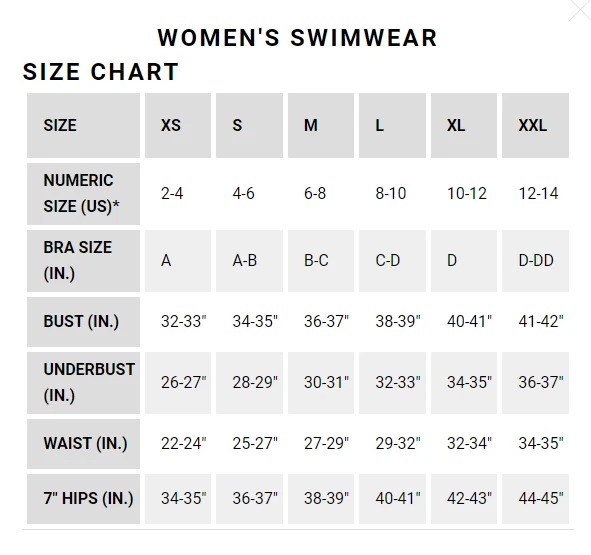Click the WOMEN'S SWIMWEAR heading
591x555 pixels.
[x=297, y=38]
